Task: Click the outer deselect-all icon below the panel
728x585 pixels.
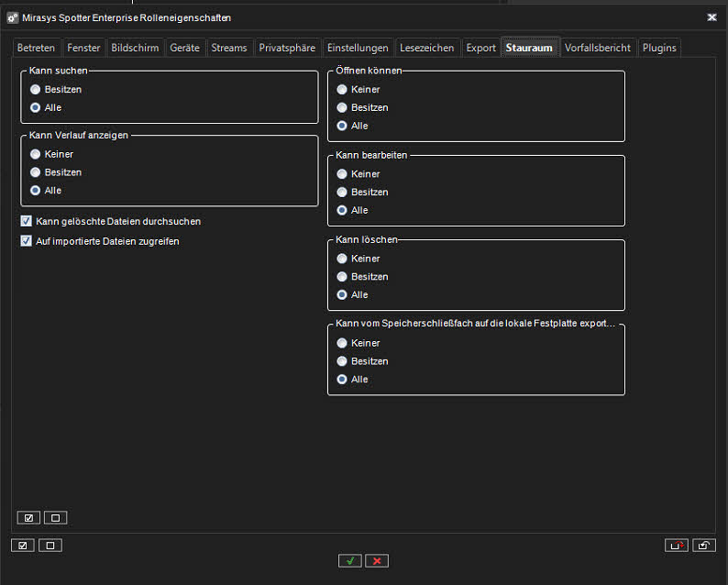Action: click(x=50, y=545)
